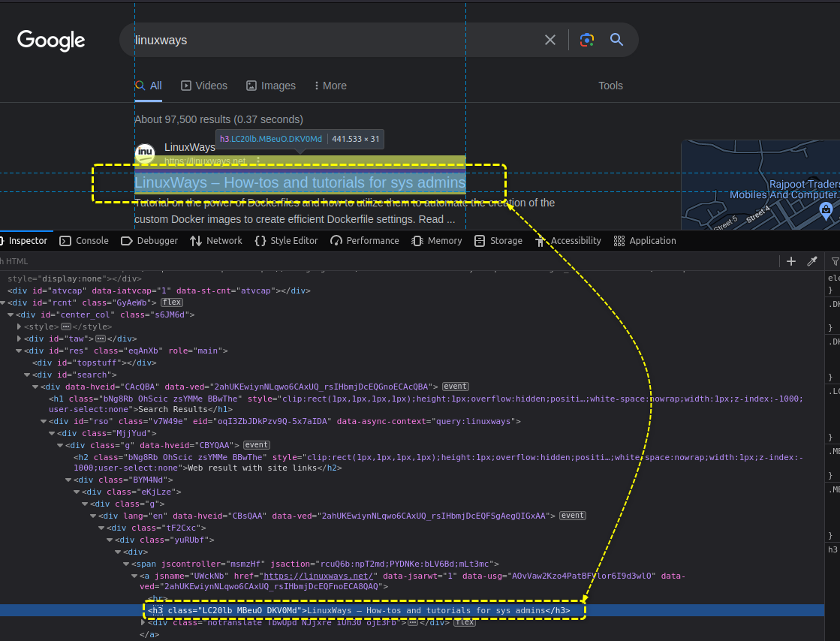Select the div id="atvcap" row
The image size is (840, 641).
[x=159, y=290]
